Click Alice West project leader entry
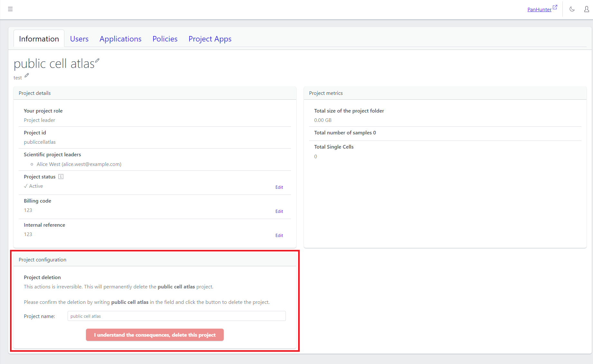593x364 pixels. [79, 164]
